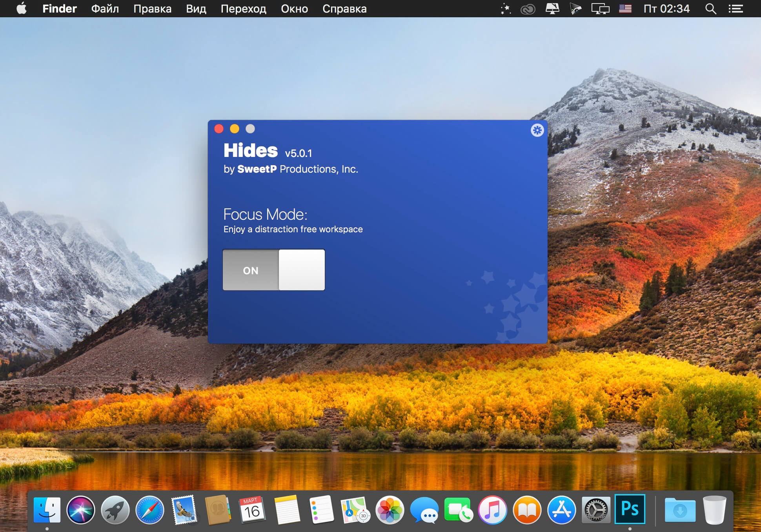Open the Finder menu

[60, 8]
